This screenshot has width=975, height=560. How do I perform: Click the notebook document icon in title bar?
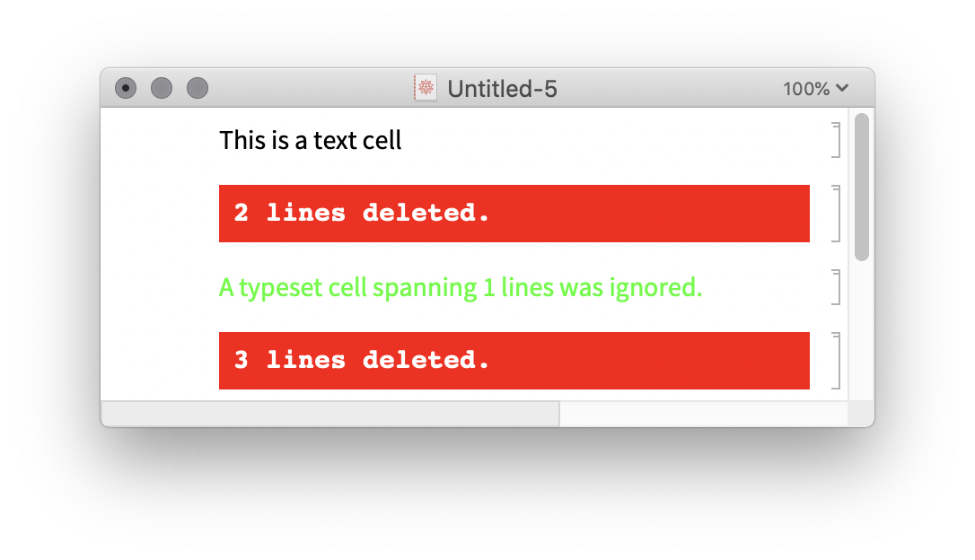(426, 88)
